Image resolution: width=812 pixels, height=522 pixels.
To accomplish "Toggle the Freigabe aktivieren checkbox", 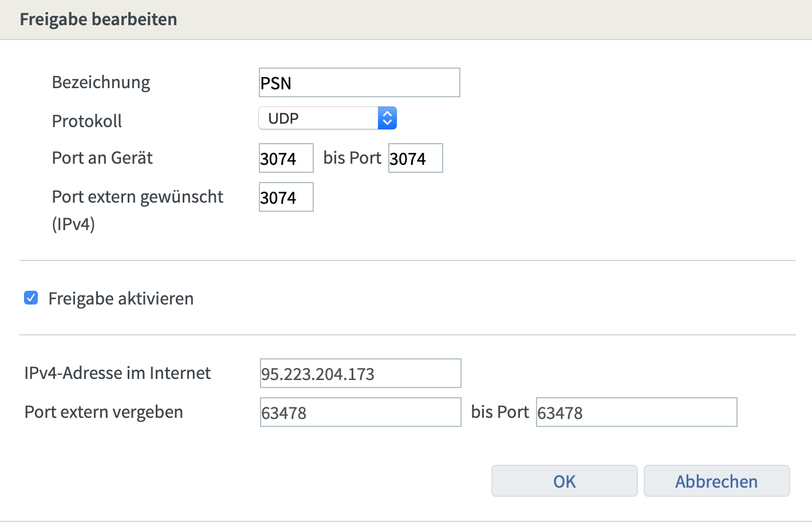I will coord(31,298).
